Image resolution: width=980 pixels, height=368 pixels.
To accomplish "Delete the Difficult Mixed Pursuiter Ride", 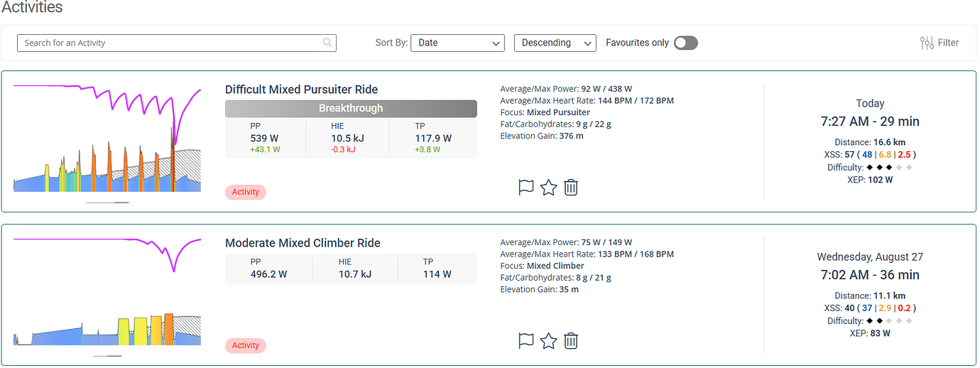I will click(571, 188).
